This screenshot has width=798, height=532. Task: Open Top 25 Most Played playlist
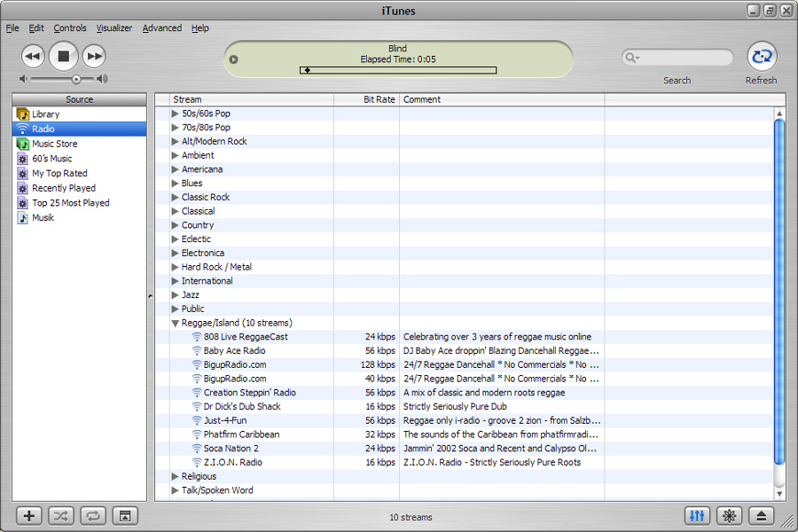point(80,203)
